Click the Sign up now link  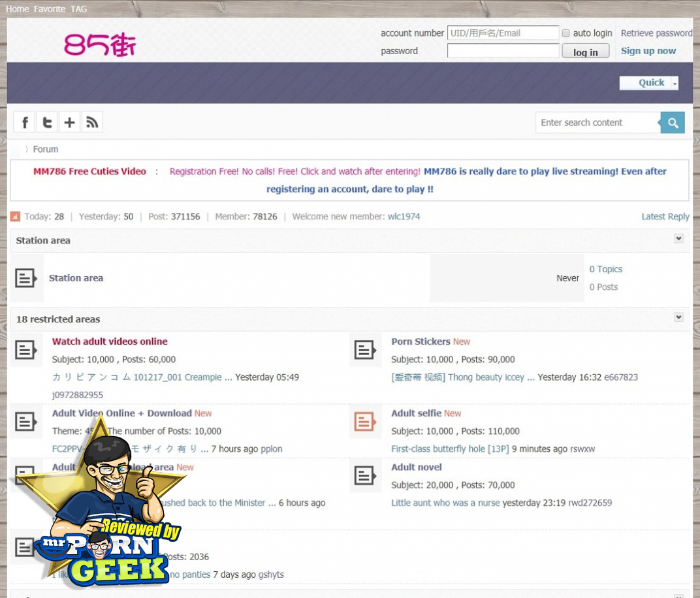pos(648,51)
